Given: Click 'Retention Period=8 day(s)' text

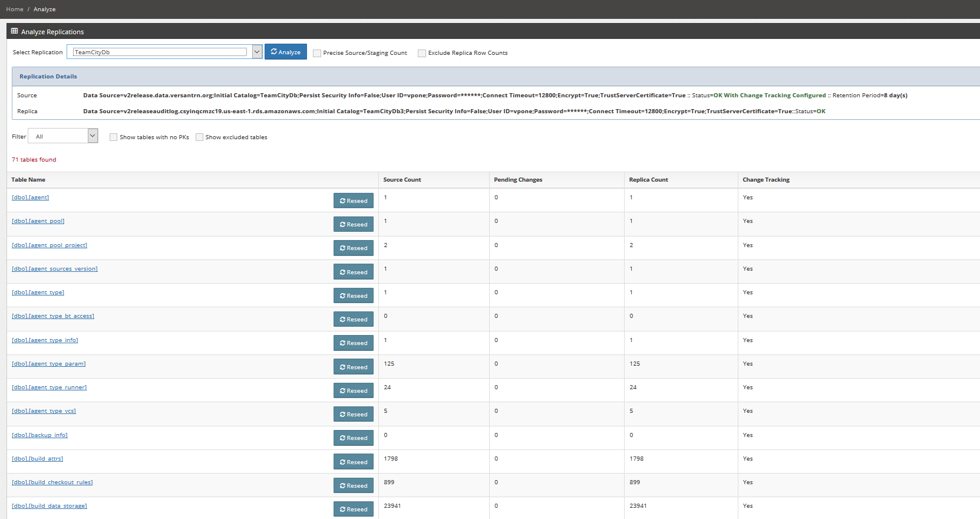Looking at the screenshot, I should [x=870, y=96].
